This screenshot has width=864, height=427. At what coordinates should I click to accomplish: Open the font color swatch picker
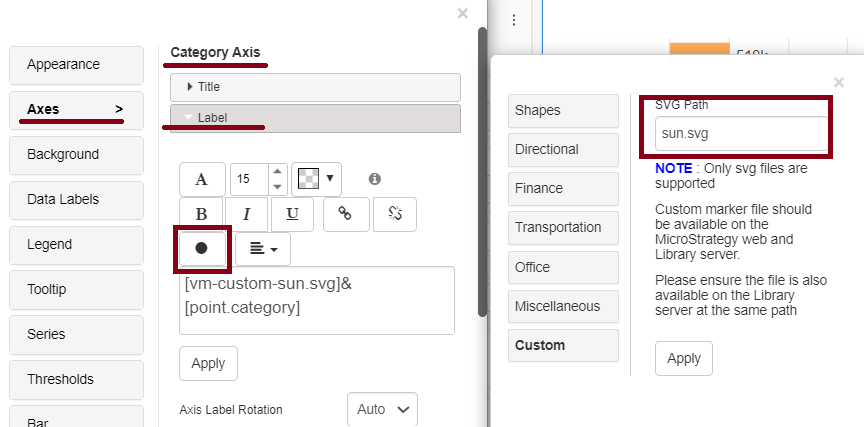316,180
